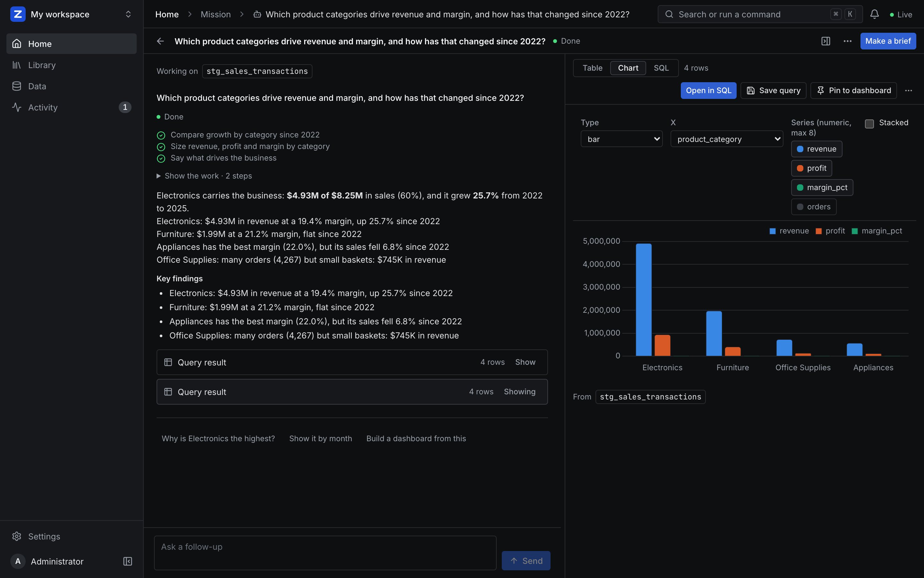Open the Library sidebar item
This screenshot has width=924, height=578.
pyautogui.click(x=72, y=65)
